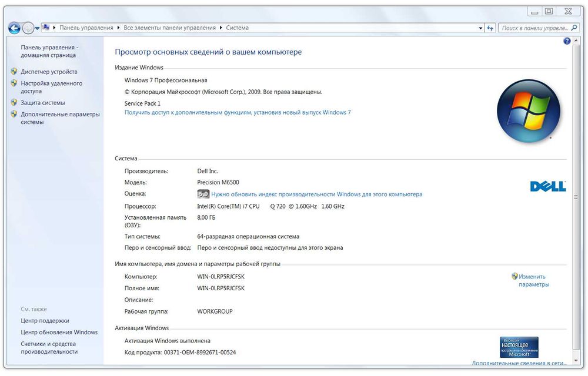Click the search magnifier icon

pyautogui.click(x=574, y=28)
